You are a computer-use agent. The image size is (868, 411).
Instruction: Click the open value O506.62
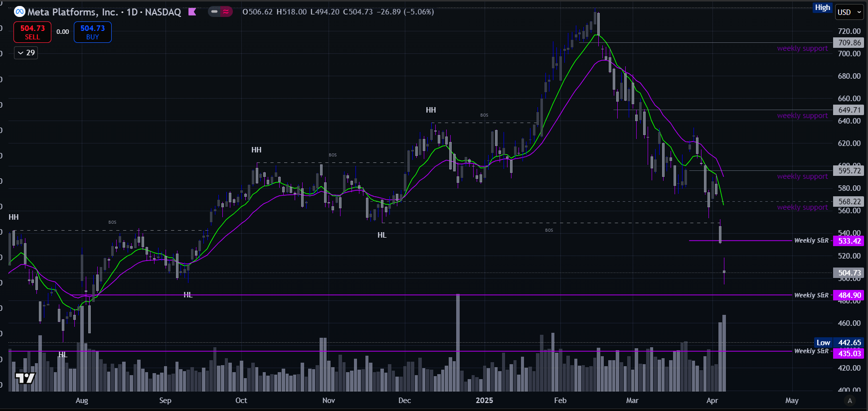257,12
